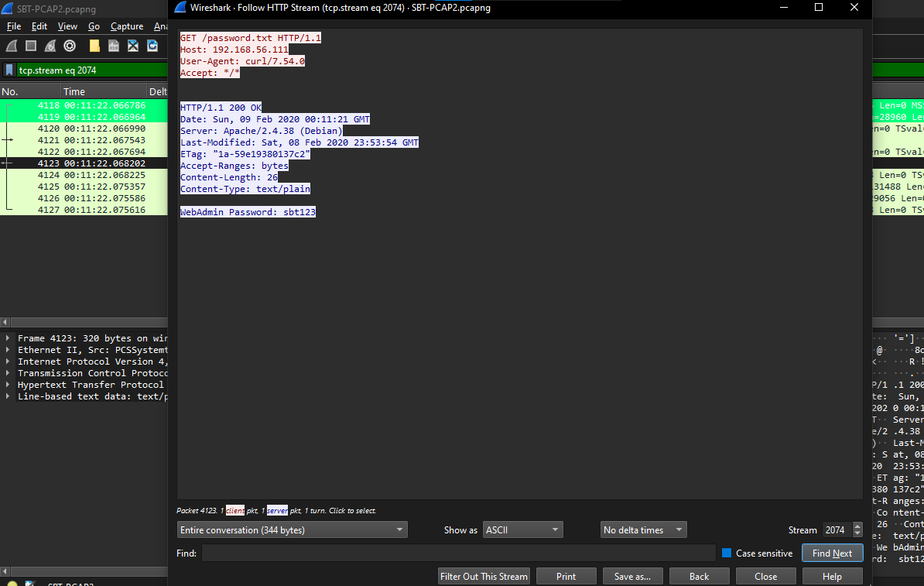Click the HTTP/1.1 200 OK response line
The image size is (924, 586).
point(221,108)
